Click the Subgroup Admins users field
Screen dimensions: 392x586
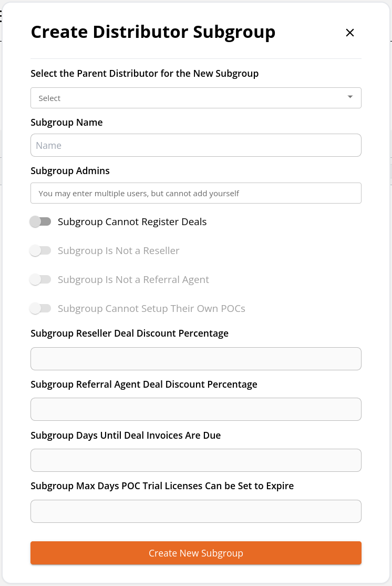(195, 193)
